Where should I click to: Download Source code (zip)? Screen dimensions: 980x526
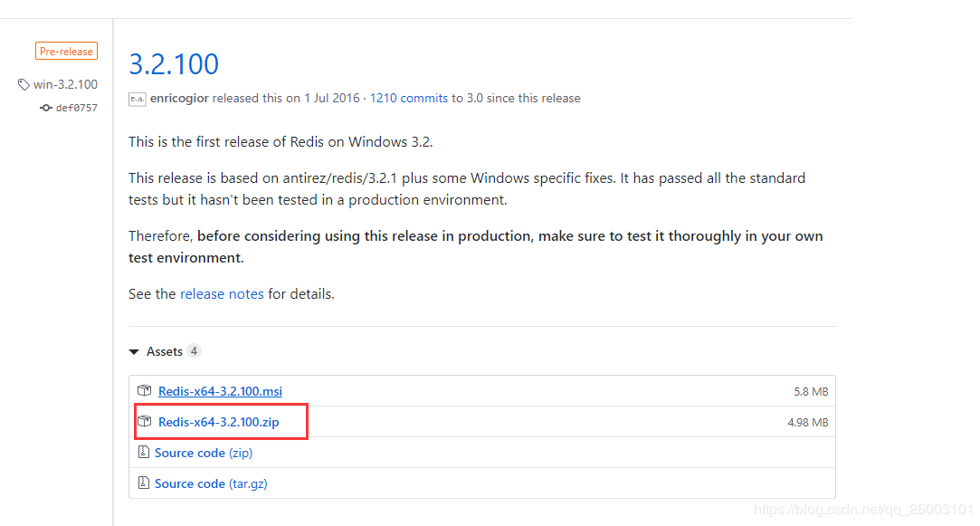[x=204, y=452]
